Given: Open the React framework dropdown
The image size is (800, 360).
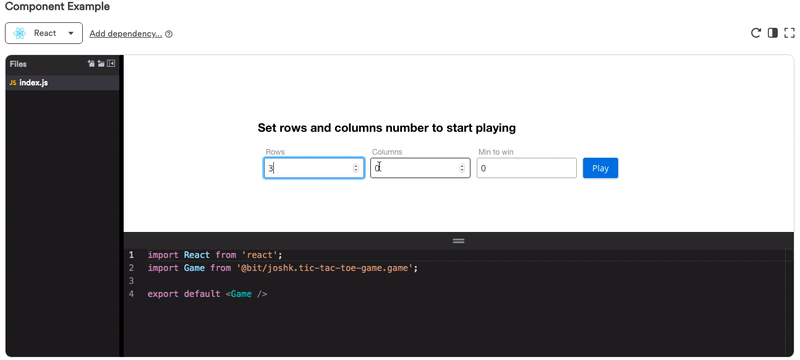Looking at the screenshot, I should click(x=44, y=33).
